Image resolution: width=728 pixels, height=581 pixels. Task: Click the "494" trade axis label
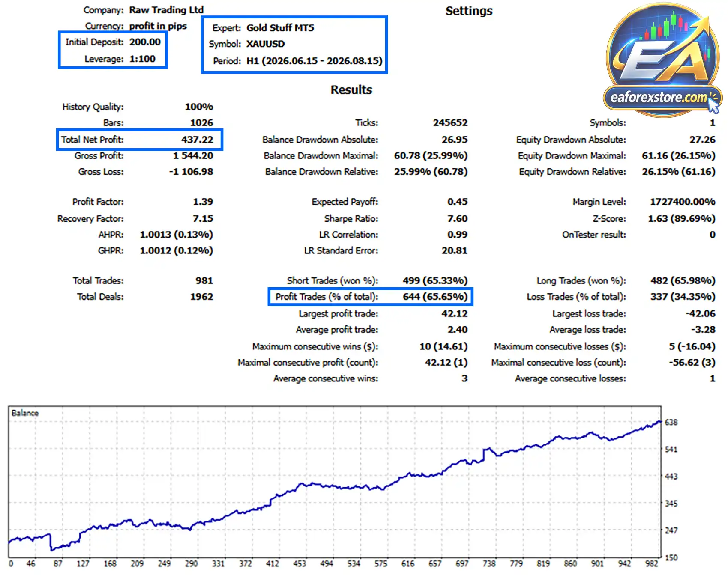pyautogui.click(x=327, y=564)
